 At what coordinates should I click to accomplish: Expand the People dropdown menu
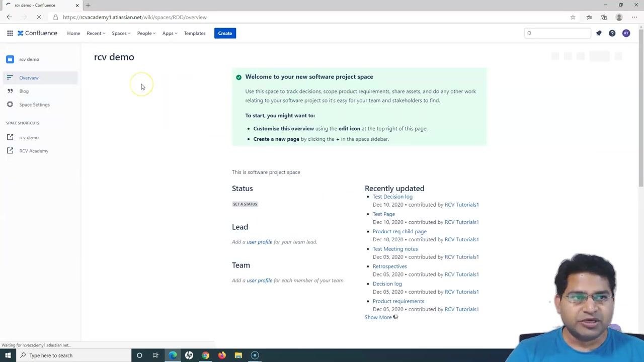pyautogui.click(x=146, y=33)
